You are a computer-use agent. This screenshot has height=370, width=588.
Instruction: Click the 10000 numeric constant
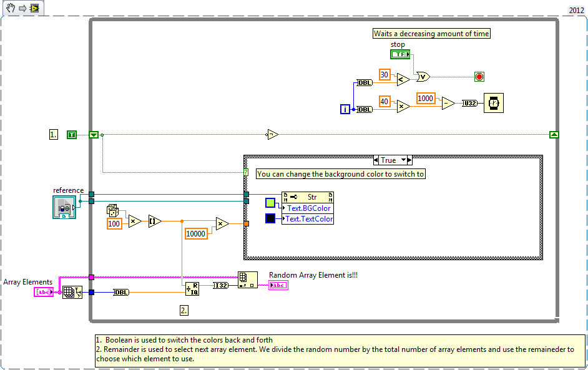196,233
